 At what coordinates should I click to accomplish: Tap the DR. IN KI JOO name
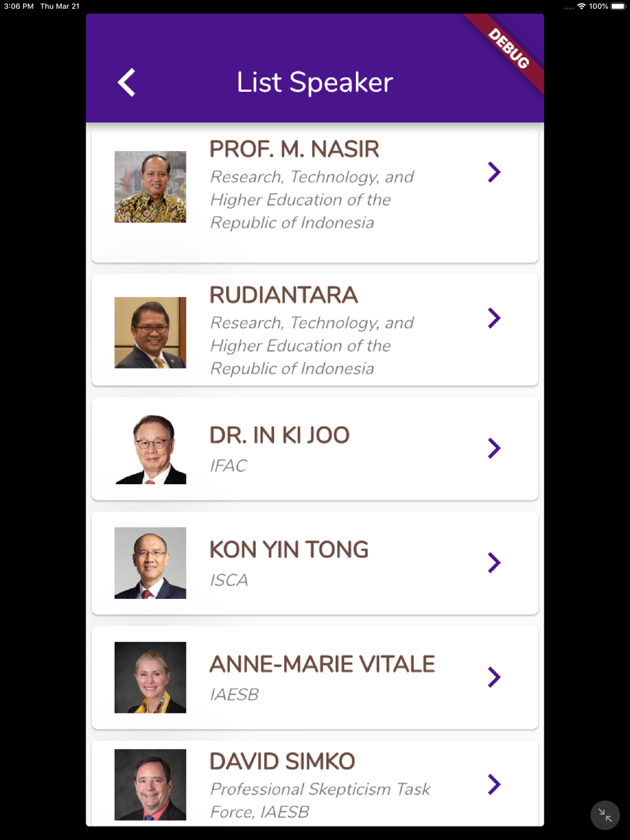(x=279, y=435)
